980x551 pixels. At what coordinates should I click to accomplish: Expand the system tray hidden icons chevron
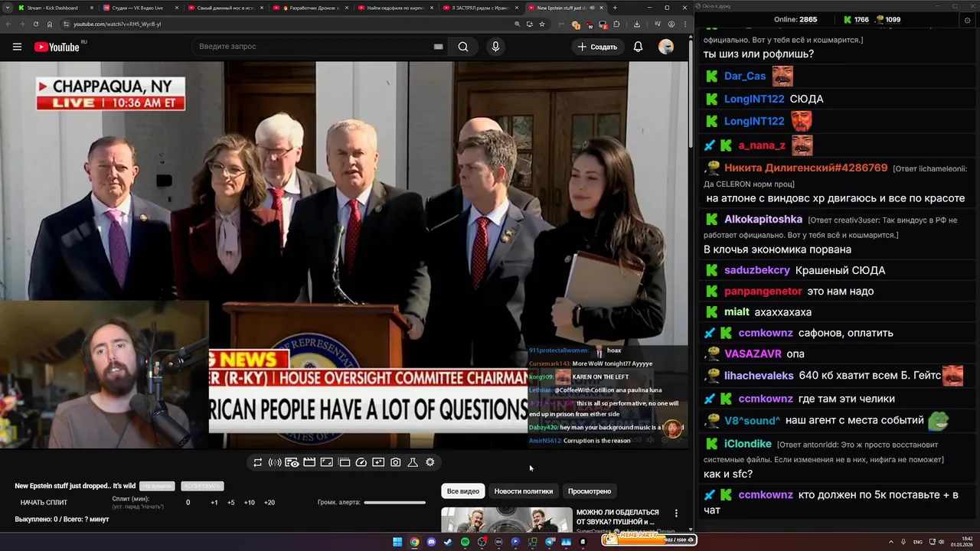891,542
